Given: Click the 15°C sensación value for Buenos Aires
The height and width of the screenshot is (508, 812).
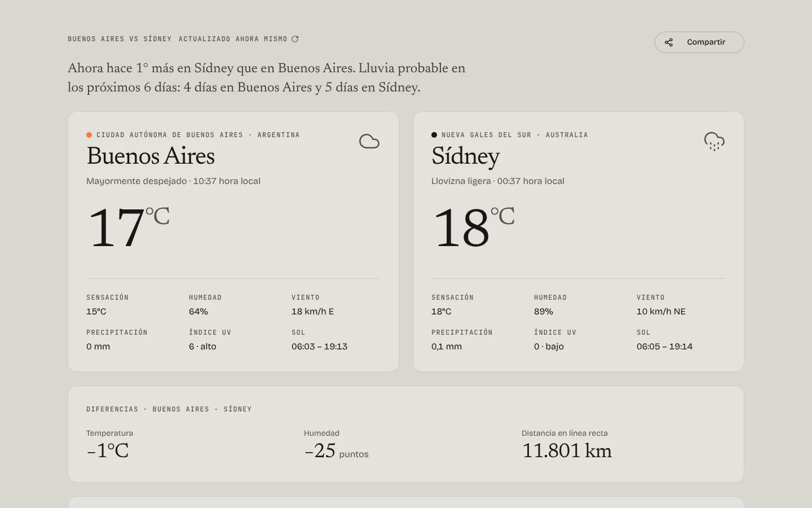Looking at the screenshot, I should [96, 312].
